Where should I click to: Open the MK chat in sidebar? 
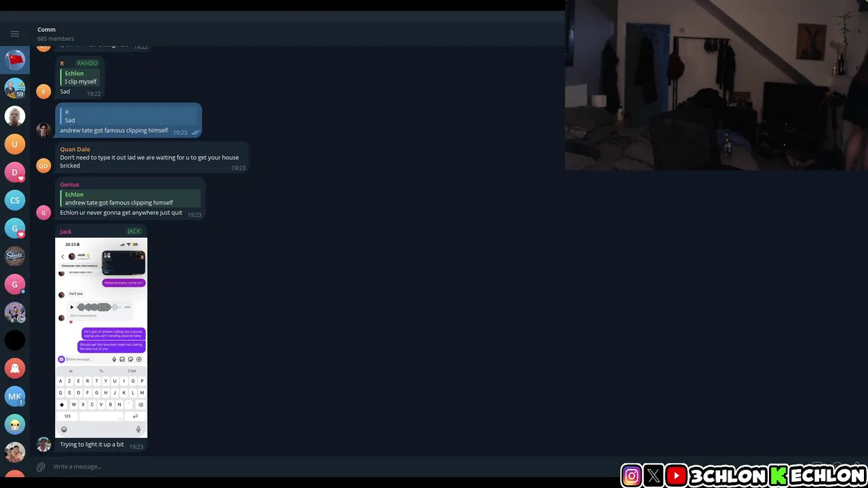point(15,396)
